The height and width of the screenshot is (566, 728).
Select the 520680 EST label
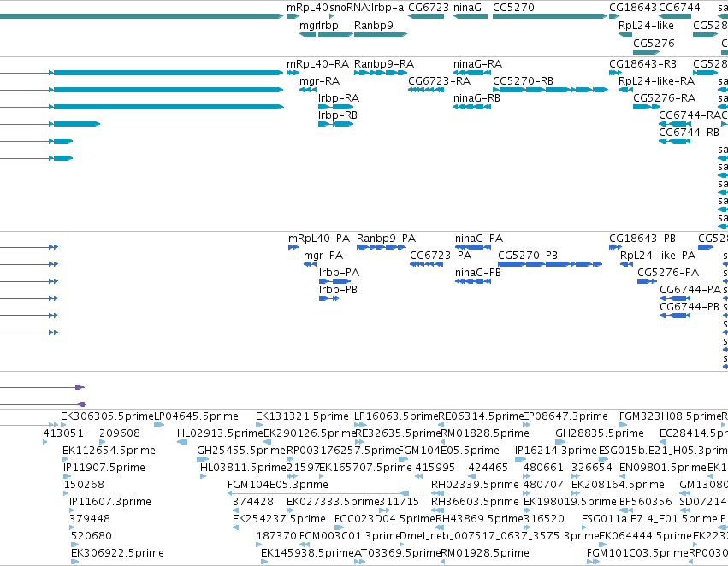pos(92,535)
